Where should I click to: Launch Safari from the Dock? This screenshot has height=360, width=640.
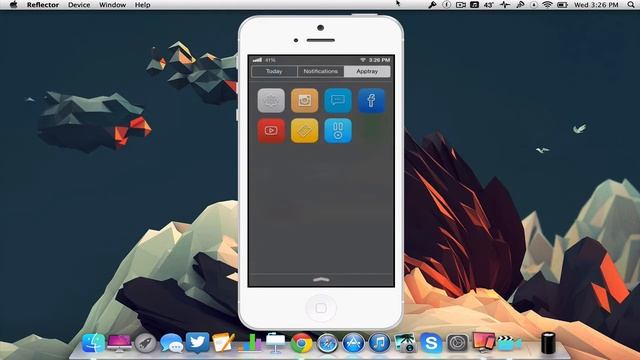coord(327,343)
